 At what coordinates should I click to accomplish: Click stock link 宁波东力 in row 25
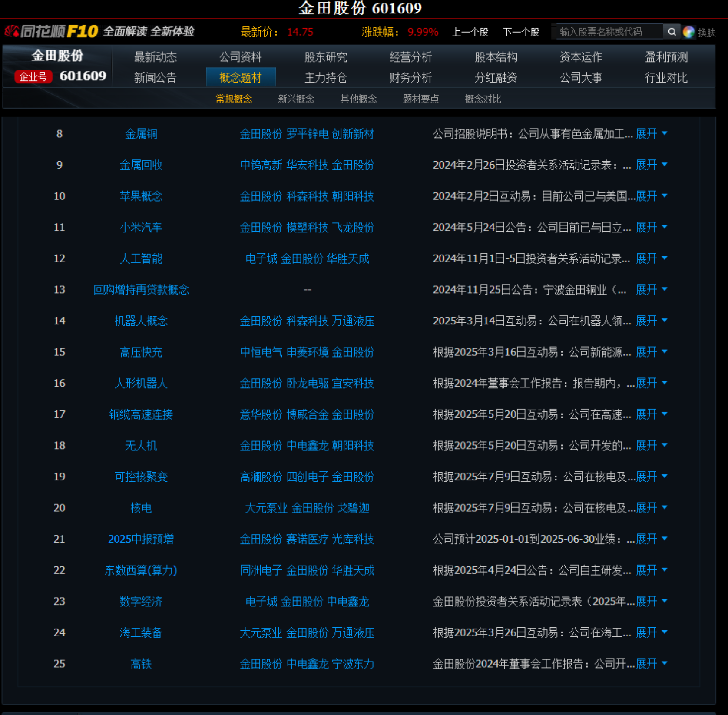pos(353,664)
